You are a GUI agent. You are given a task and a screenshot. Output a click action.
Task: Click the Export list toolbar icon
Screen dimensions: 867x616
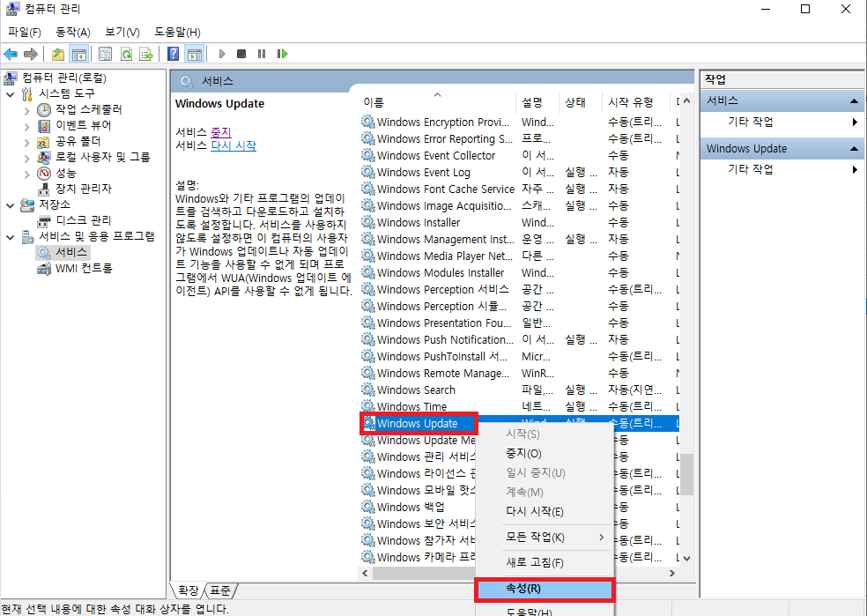[146, 54]
